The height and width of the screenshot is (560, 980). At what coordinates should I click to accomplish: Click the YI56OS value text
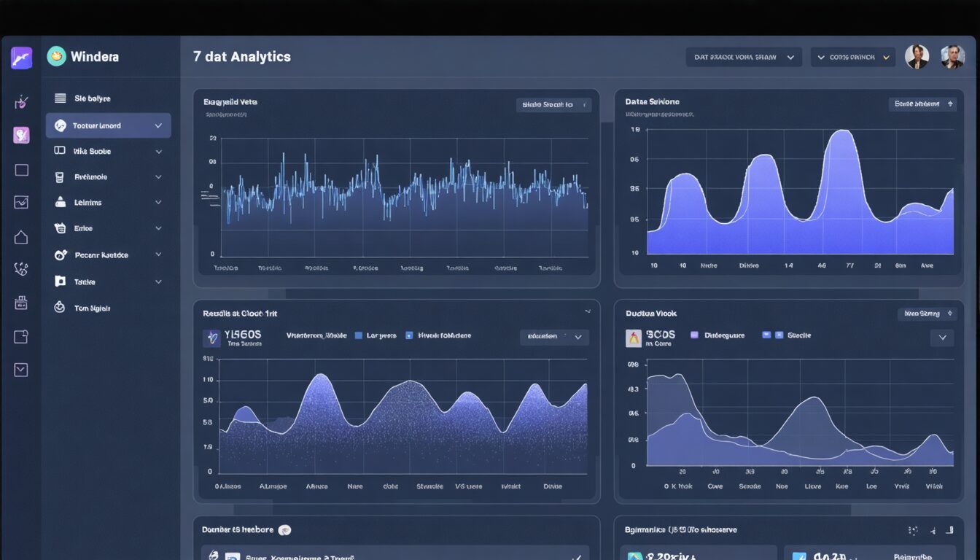(x=243, y=334)
